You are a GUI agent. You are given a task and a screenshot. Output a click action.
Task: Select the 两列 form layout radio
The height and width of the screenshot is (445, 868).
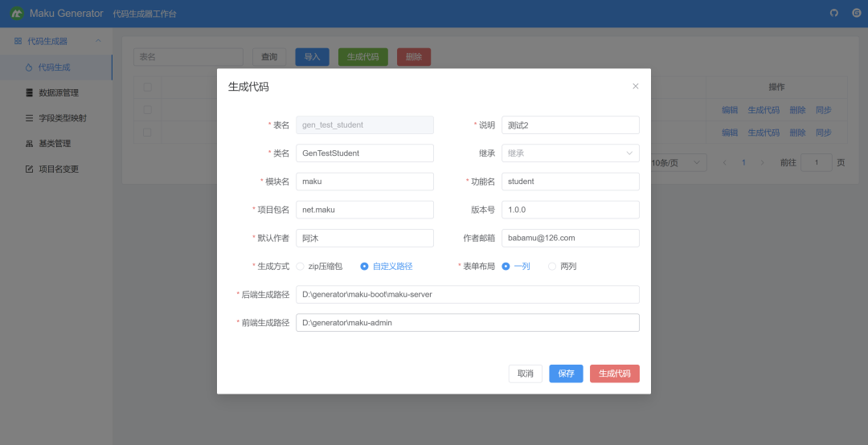pos(552,266)
